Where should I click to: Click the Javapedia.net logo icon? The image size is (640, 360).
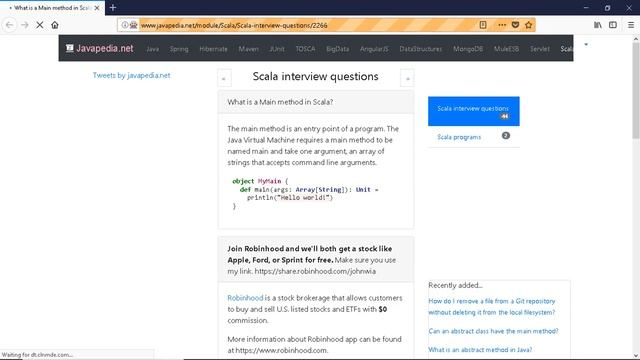[x=70, y=48]
